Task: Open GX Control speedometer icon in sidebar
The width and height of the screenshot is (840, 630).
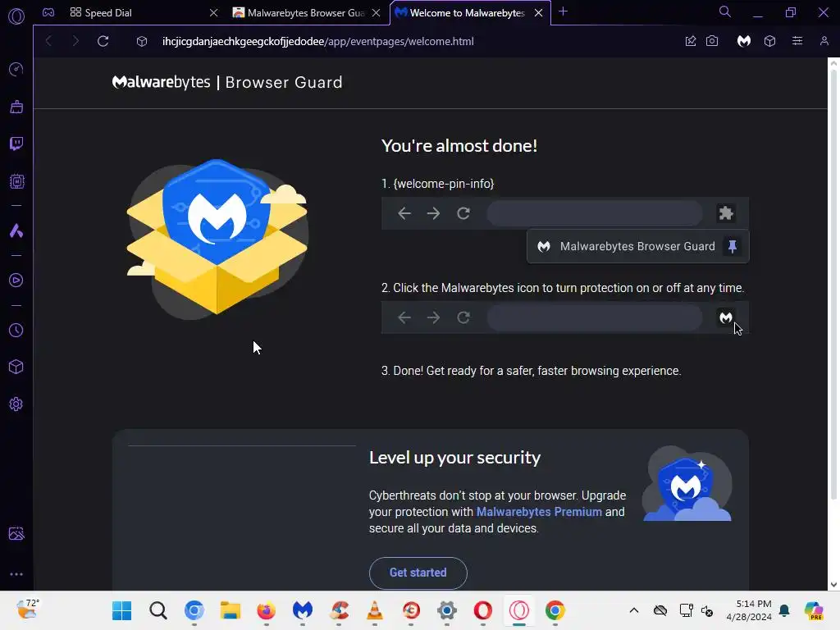Action: [x=16, y=69]
